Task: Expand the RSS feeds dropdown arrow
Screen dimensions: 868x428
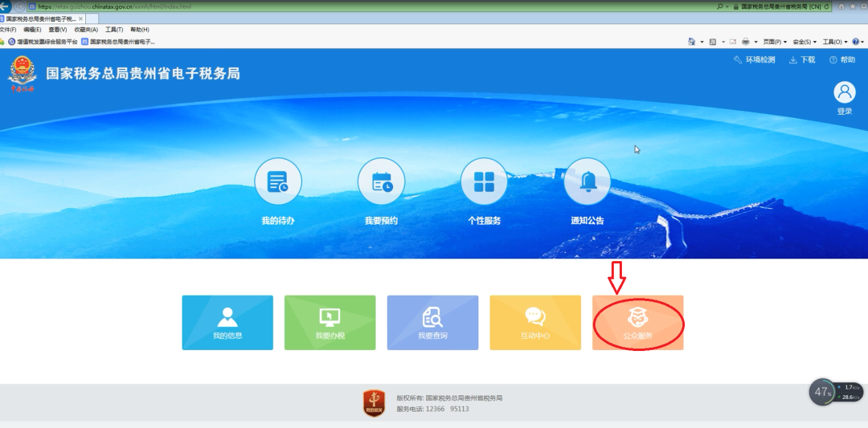Action: point(723,42)
